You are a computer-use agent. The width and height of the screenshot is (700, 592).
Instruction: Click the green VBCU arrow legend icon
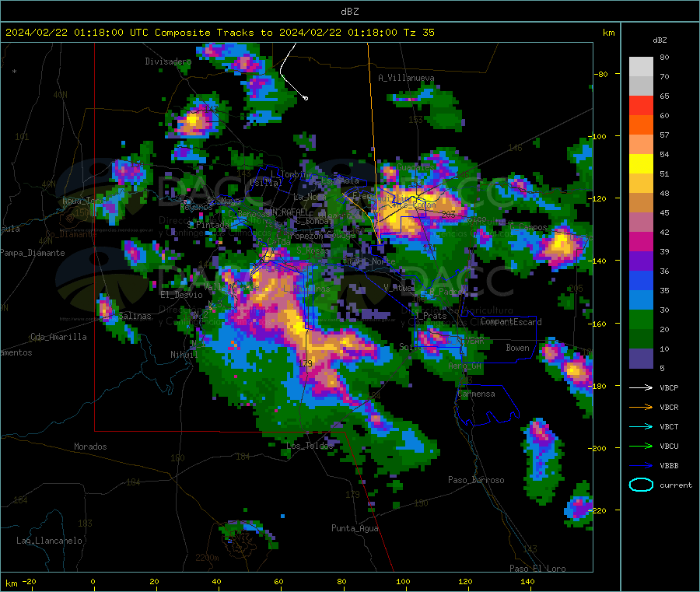(641, 446)
